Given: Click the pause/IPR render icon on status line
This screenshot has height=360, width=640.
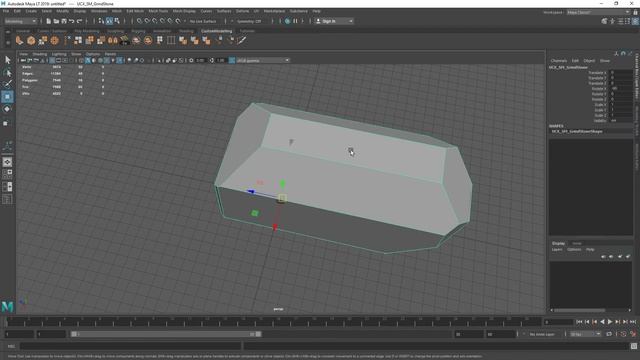Looking at the screenshot, I should [x=295, y=21].
